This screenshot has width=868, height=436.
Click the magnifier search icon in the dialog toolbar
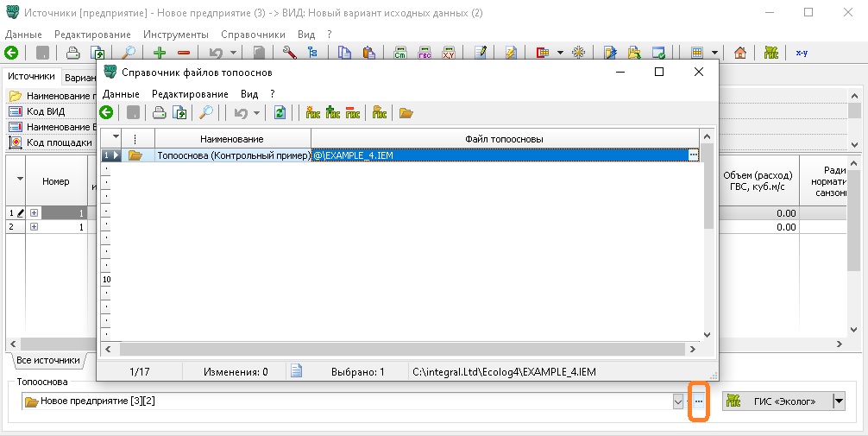(x=206, y=112)
